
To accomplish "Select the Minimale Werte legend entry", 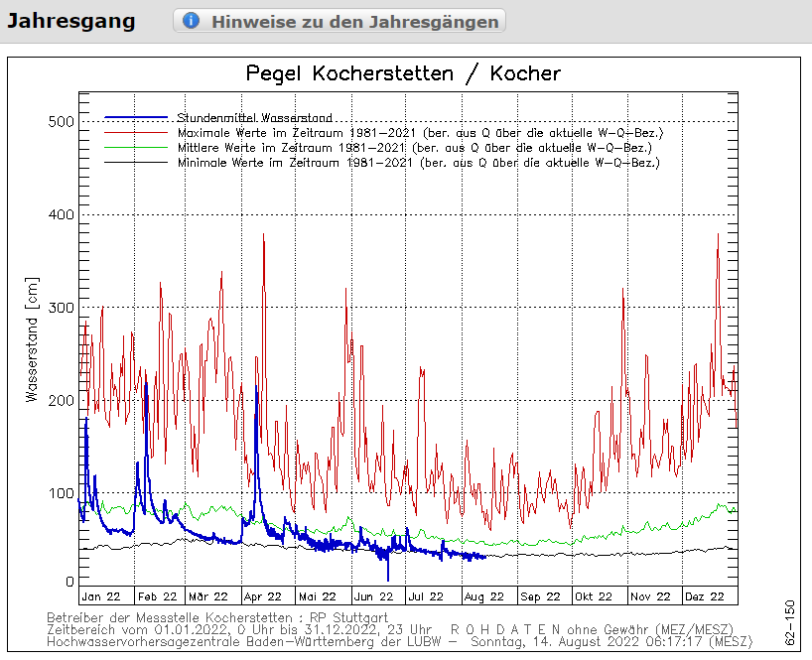I will 418,162.
